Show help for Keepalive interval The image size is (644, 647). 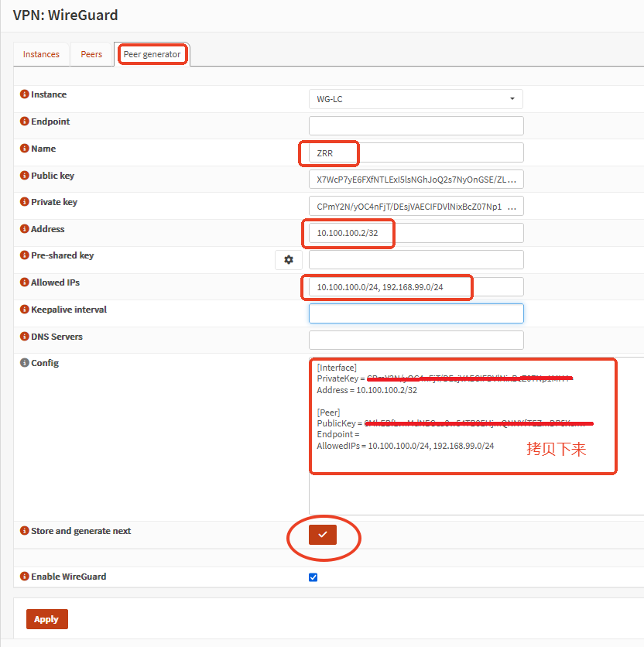25,310
